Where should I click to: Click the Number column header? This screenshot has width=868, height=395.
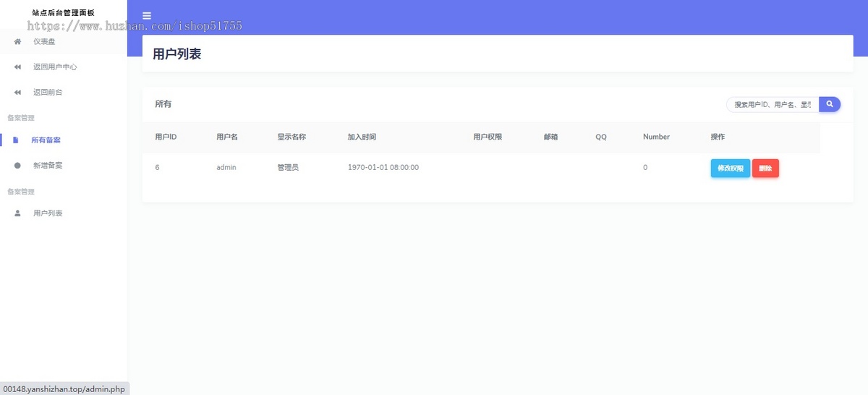[656, 137]
